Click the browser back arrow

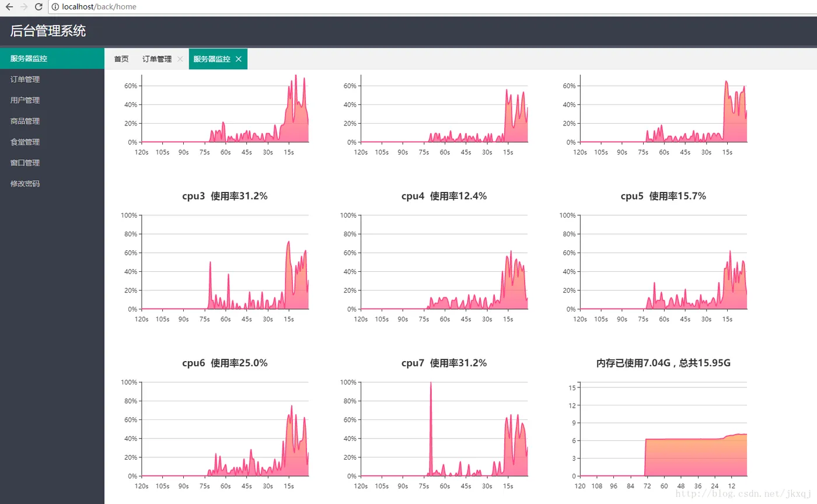click(9, 7)
